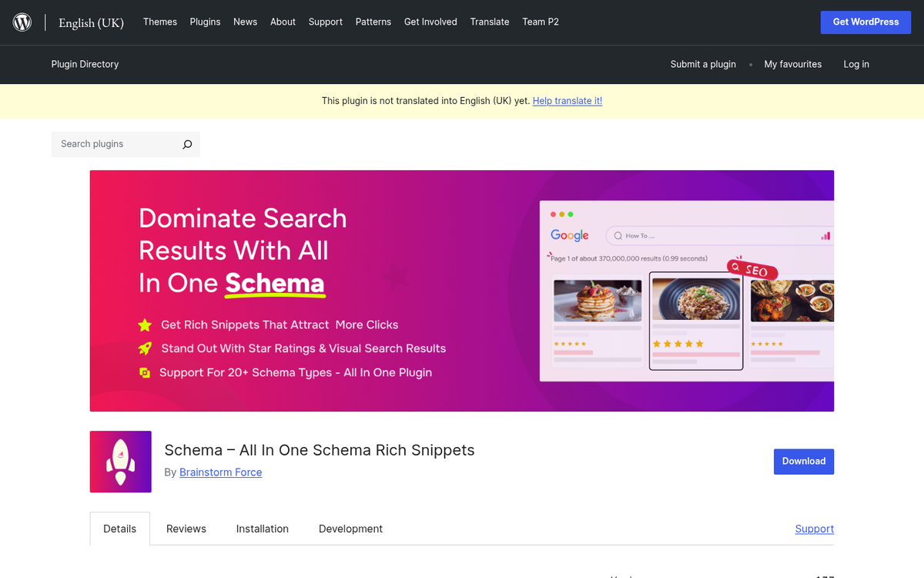Open the Patterns page
The width and height of the screenshot is (924, 578).
coord(373,22)
